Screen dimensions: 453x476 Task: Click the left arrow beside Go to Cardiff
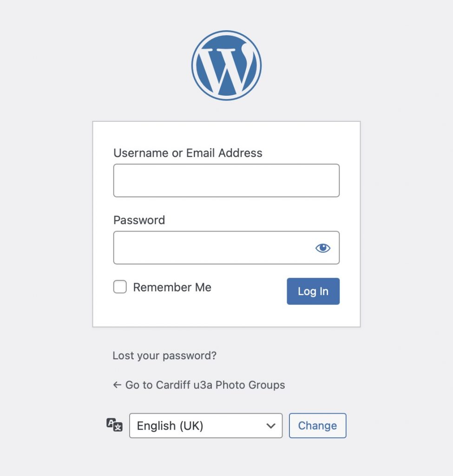(117, 385)
